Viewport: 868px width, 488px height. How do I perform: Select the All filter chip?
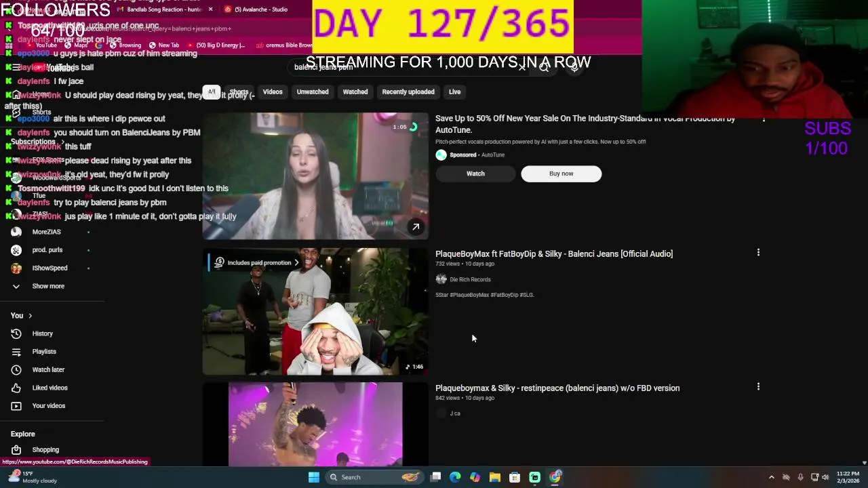[x=212, y=91]
